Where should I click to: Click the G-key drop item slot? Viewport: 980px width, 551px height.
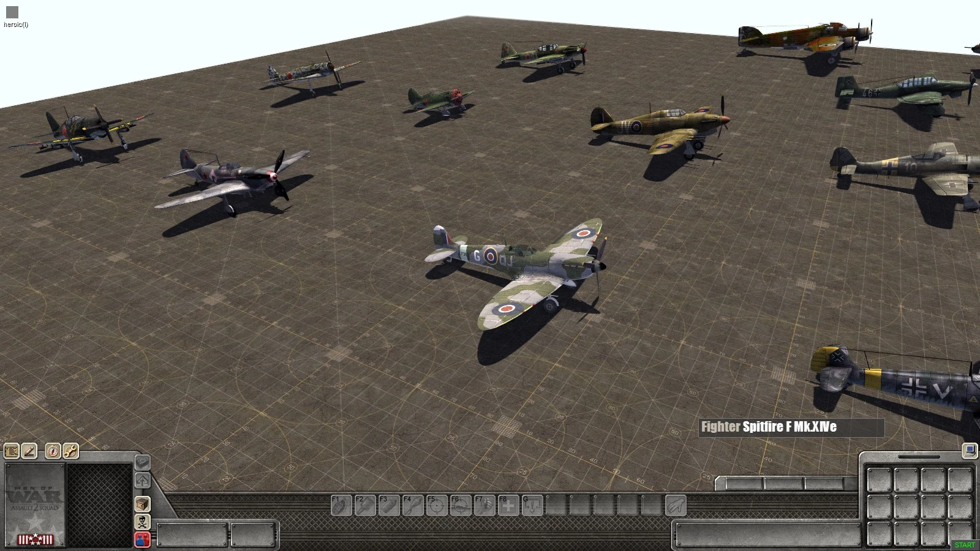pos(532,504)
